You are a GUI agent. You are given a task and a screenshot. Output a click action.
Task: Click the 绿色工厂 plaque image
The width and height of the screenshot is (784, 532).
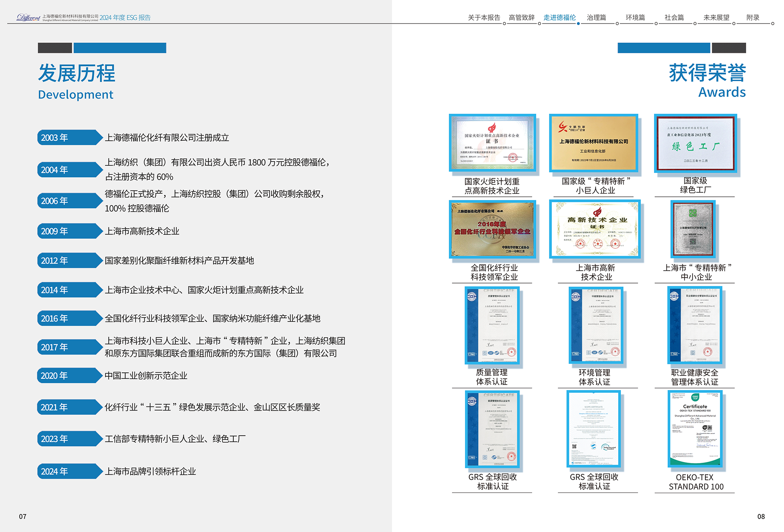point(695,143)
